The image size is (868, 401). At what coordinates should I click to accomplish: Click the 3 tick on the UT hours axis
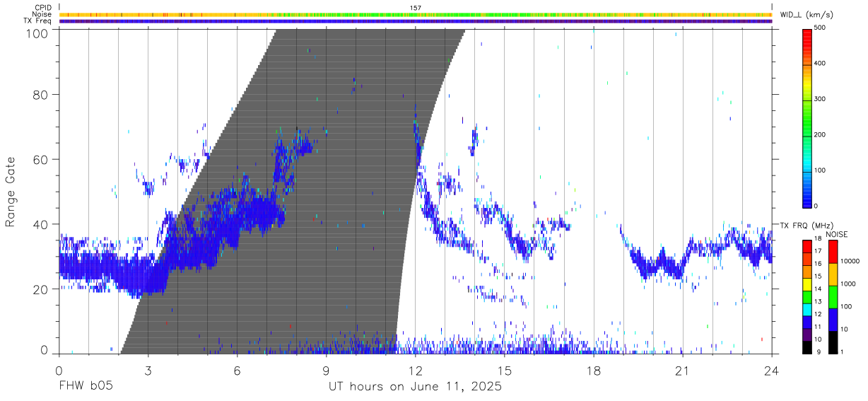pyautogui.click(x=148, y=371)
